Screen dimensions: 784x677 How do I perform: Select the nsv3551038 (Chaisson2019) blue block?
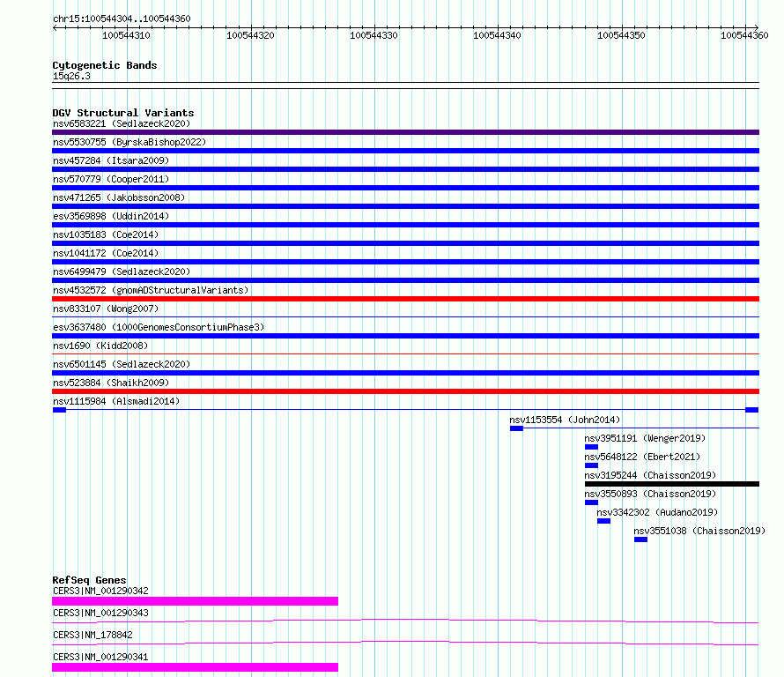click(x=640, y=539)
